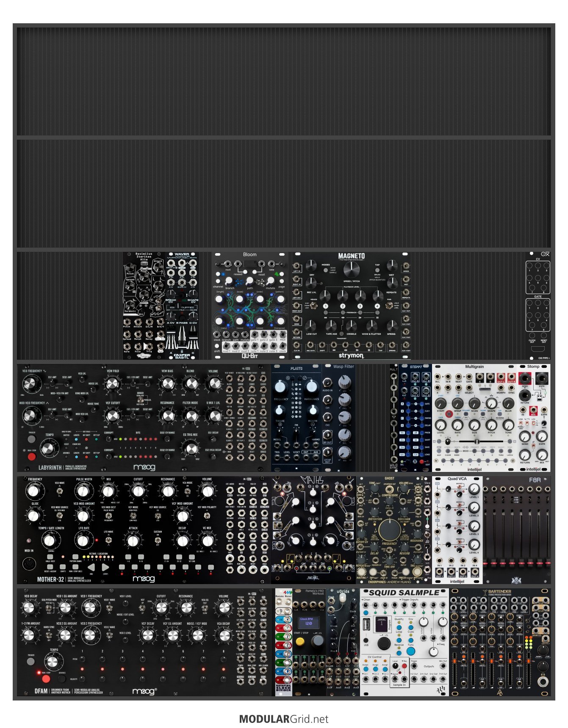Image resolution: width=568 pixels, height=728 pixels.
Task: Select the Basimilus Iteritas Alia module
Action: coord(144,306)
